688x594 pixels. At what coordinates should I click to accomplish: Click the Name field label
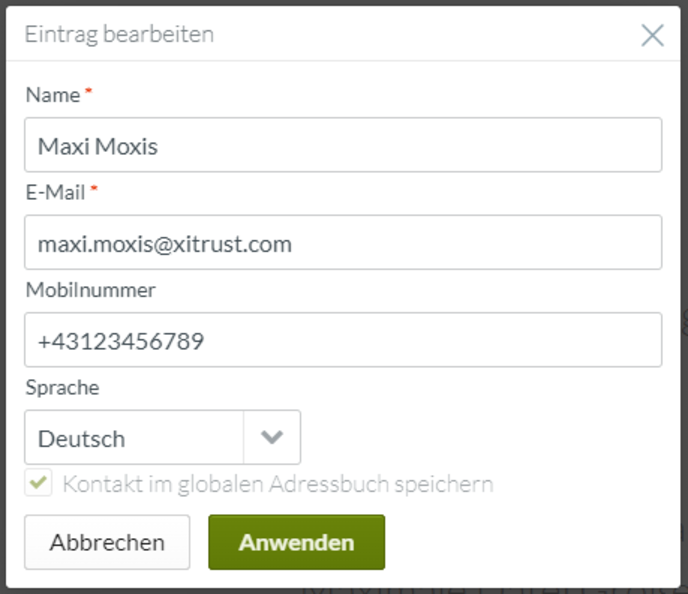(x=52, y=95)
